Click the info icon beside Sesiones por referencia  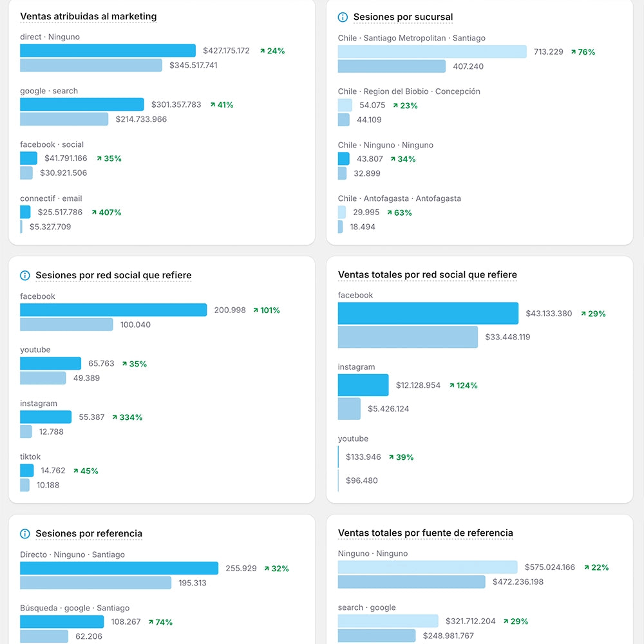[25, 534]
